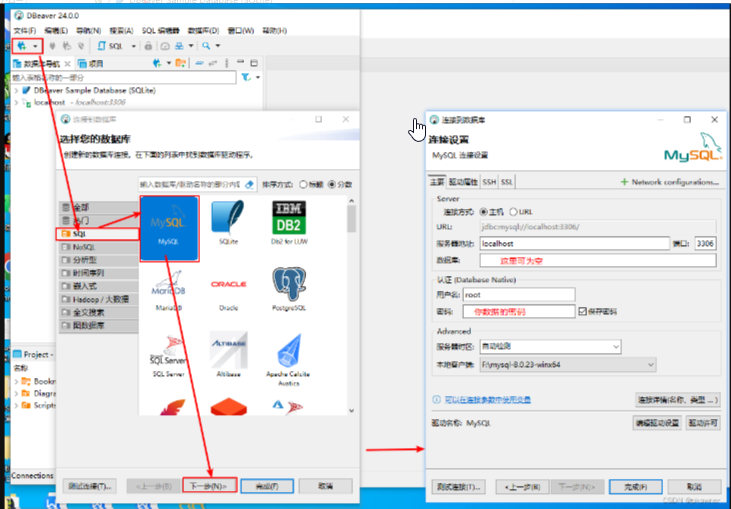Image resolution: width=731 pixels, height=509 pixels.
Task: Open the 窗口(W) menu
Action: [241, 31]
